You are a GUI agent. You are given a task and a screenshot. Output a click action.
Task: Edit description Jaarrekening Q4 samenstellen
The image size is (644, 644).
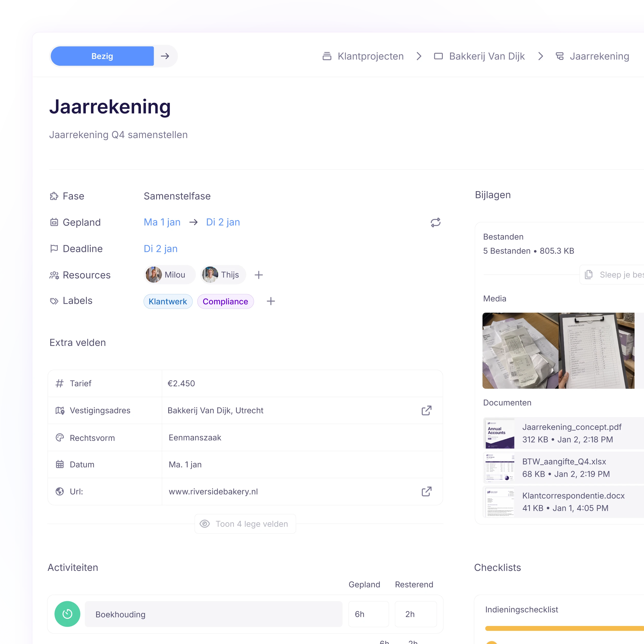(x=118, y=135)
